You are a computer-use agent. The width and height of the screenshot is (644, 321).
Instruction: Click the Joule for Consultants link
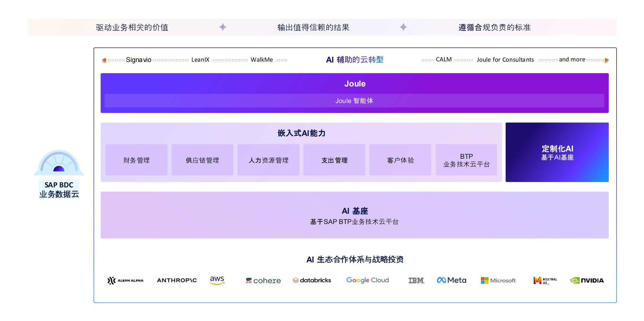505,60
